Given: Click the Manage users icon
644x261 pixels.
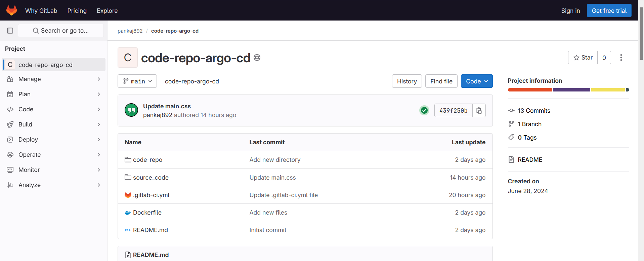Looking at the screenshot, I should pos(10,79).
